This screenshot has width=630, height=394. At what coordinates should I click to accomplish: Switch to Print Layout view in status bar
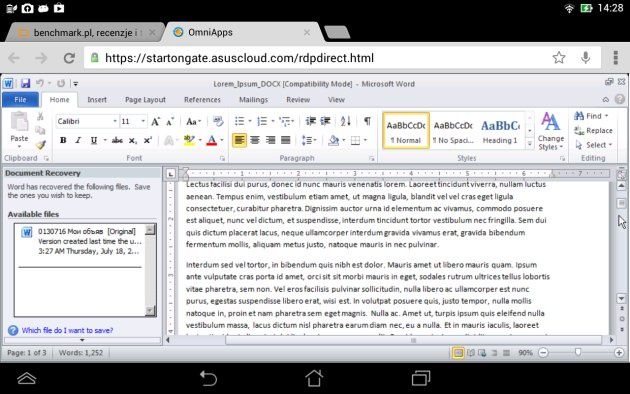point(458,353)
